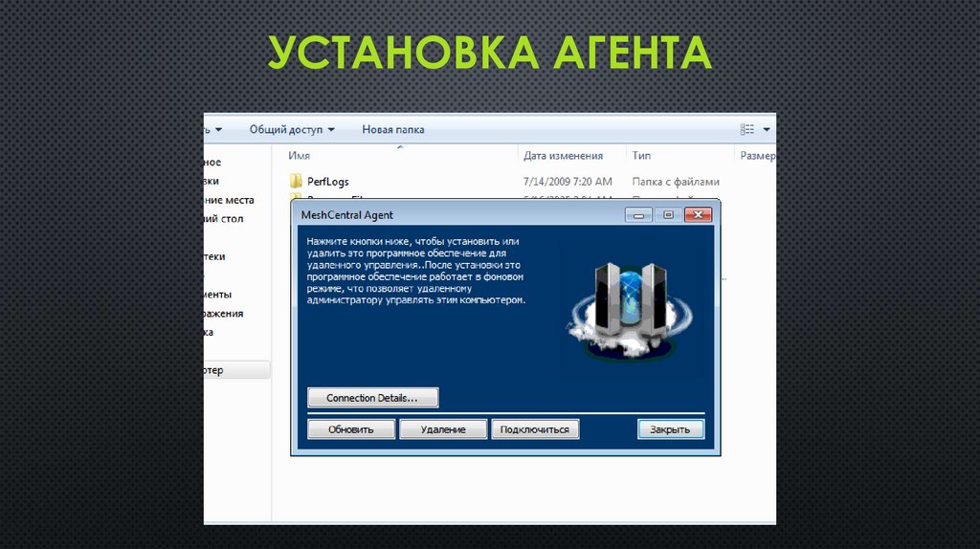Select the navigation item ending in ий стол
Image resolution: width=980 pixels, height=549 pixels.
point(224,219)
